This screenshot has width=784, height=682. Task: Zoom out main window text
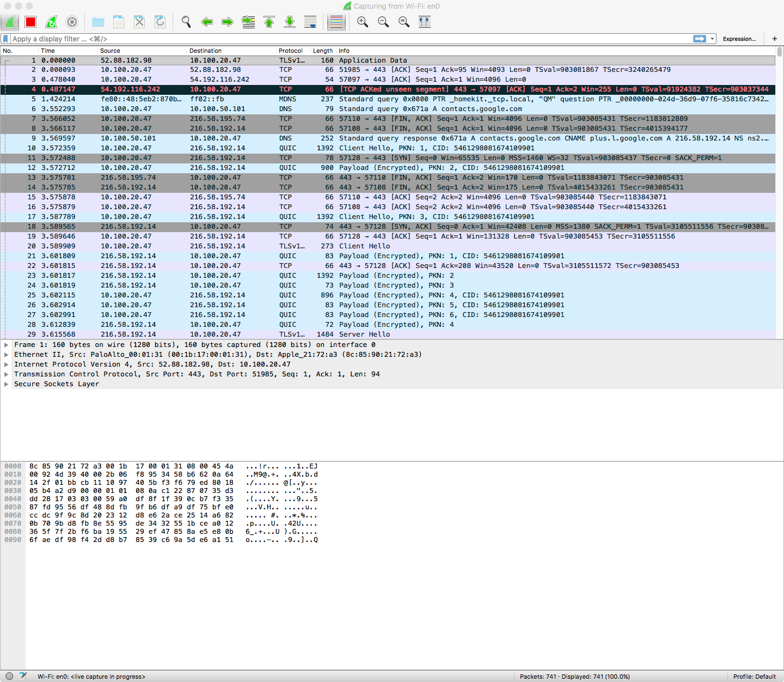[383, 22]
